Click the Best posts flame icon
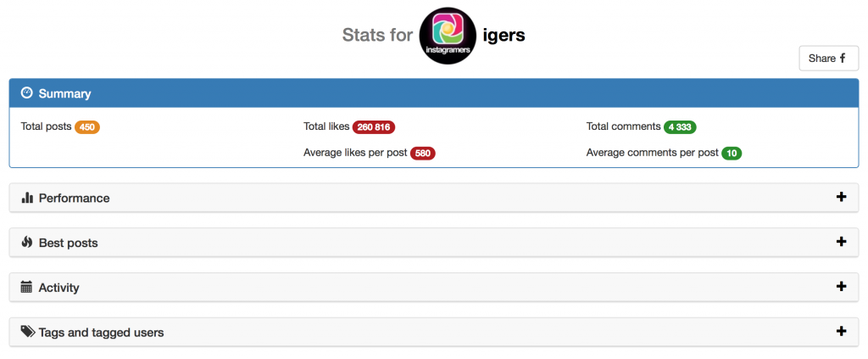The image size is (868, 359). [x=27, y=243]
